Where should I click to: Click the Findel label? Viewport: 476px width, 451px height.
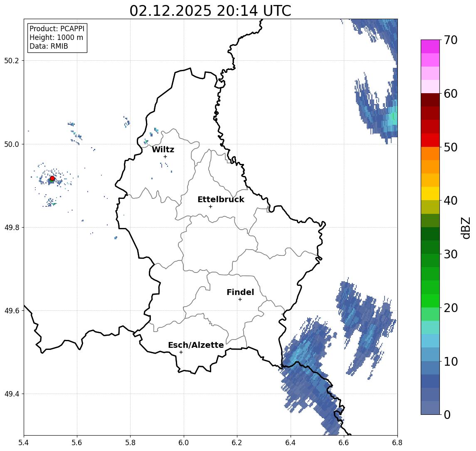coord(240,292)
